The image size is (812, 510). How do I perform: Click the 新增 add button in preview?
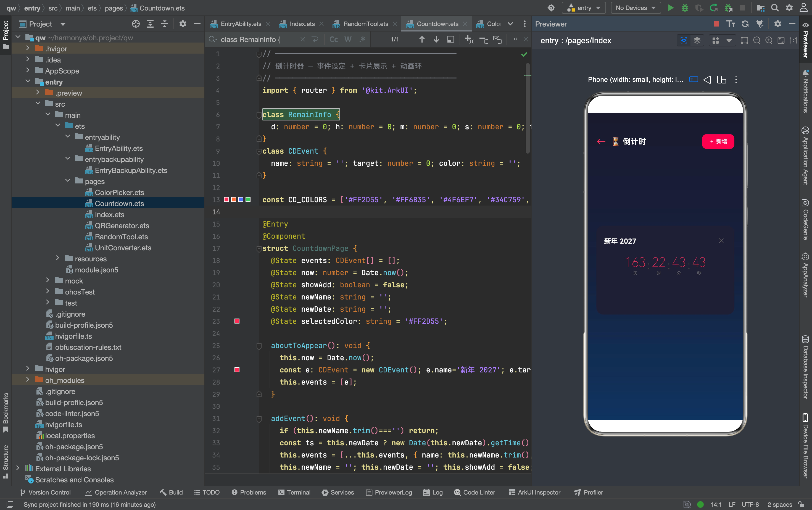[718, 141]
